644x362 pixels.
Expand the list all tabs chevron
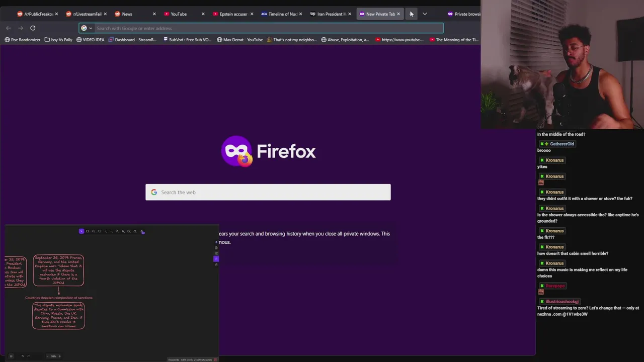coord(425,14)
